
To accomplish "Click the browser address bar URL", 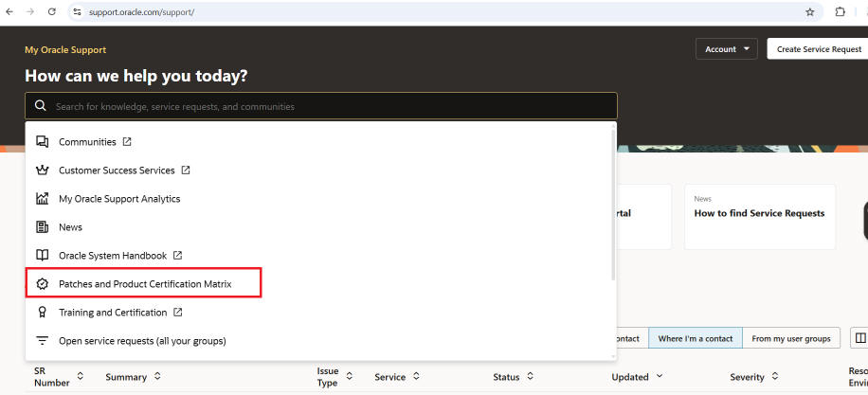I will click(x=142, y=11).
